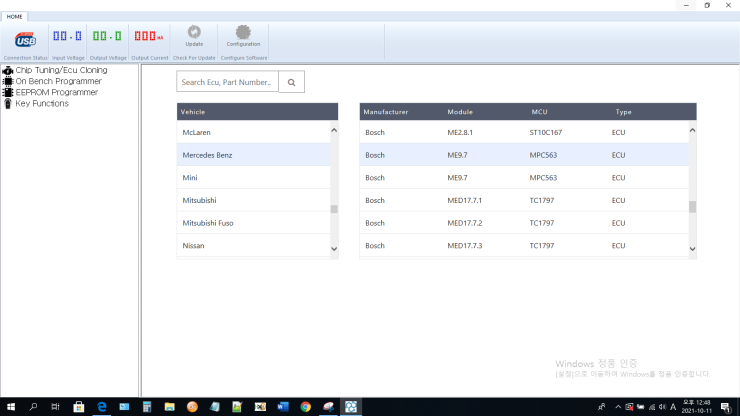Image resolution: width=740 pixels, height=416 pixels.
Task: Switch to the HOME ribbon tab
Action: 14,17
